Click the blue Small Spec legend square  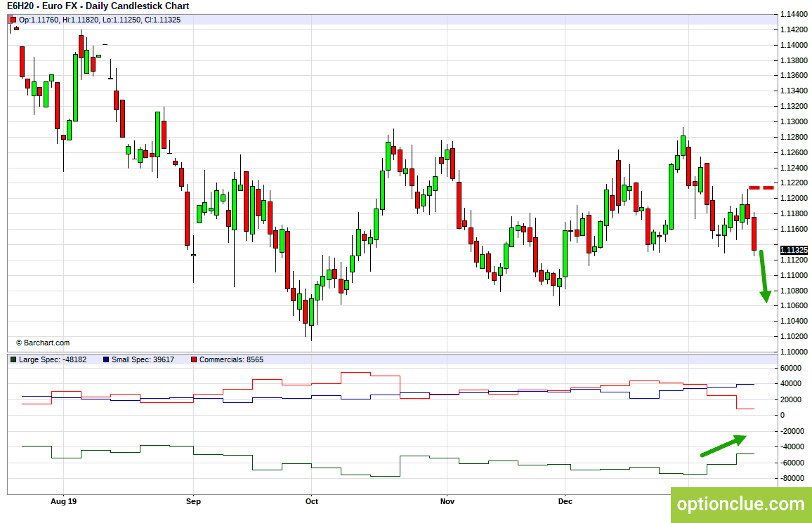click(x=106, y=359)
